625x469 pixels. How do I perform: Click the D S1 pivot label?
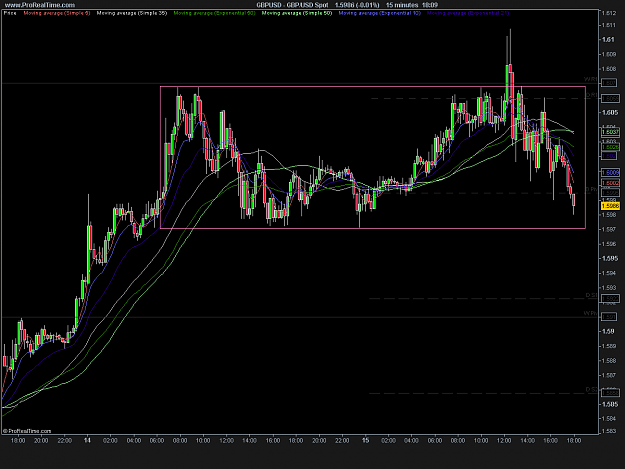[x=592, y=295]
